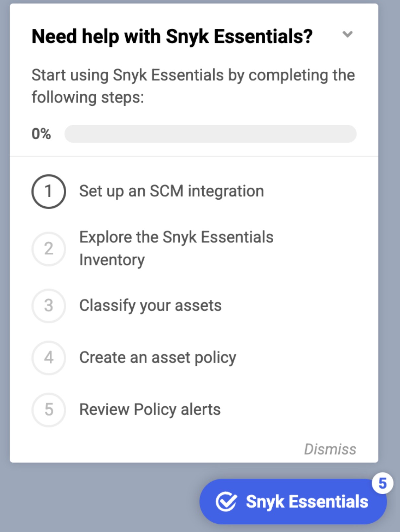Click the step 2 number circle

49,249
